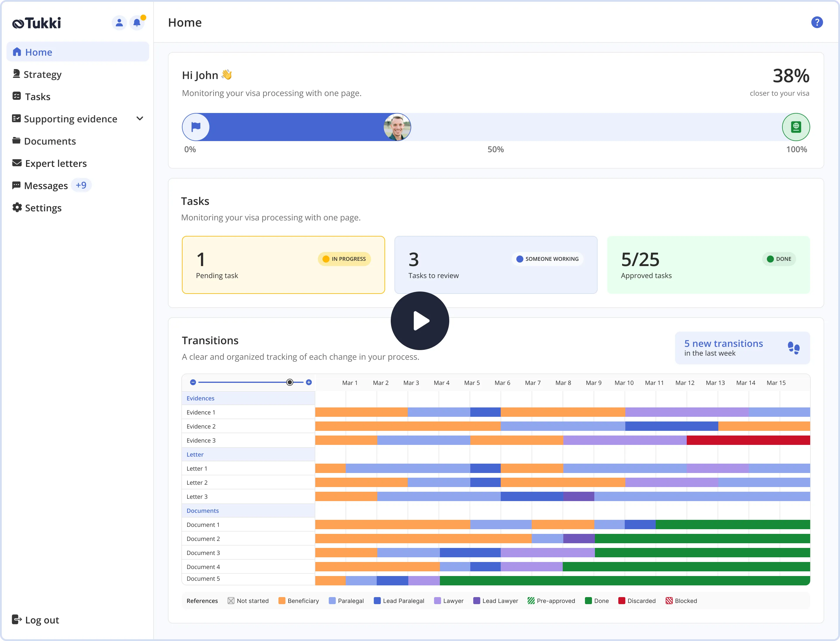Click John's avatar on progress bar
Image resolution: width=840 pixels, height=641 pixels.
click(397, 127)
